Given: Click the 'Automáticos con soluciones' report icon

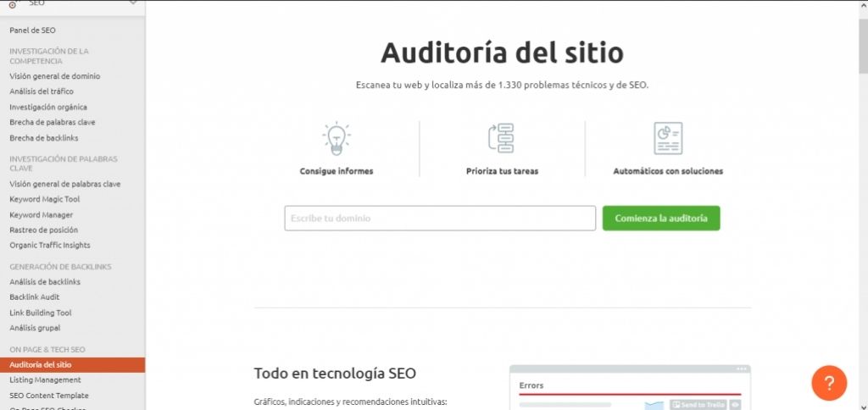Looking at the screenshot, I should point(668,138).
